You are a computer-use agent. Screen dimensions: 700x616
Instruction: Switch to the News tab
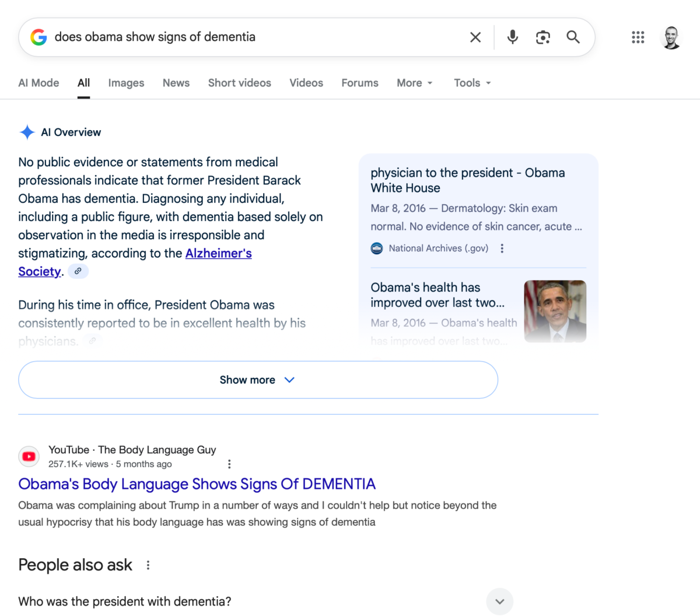tap(176, 83)
